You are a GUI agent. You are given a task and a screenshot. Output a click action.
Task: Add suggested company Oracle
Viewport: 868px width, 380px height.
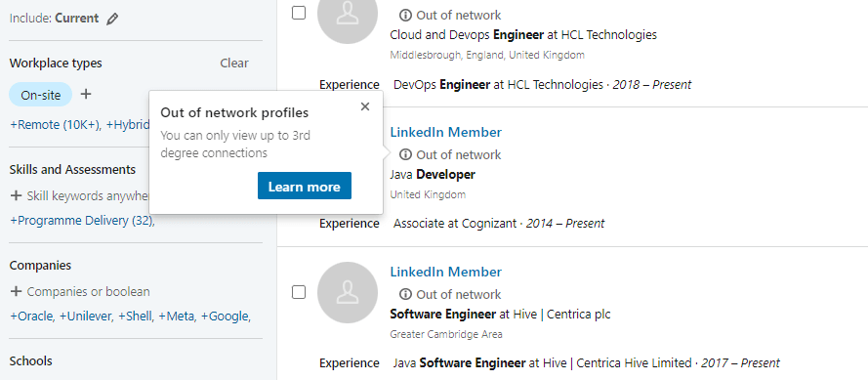point(32,317)
